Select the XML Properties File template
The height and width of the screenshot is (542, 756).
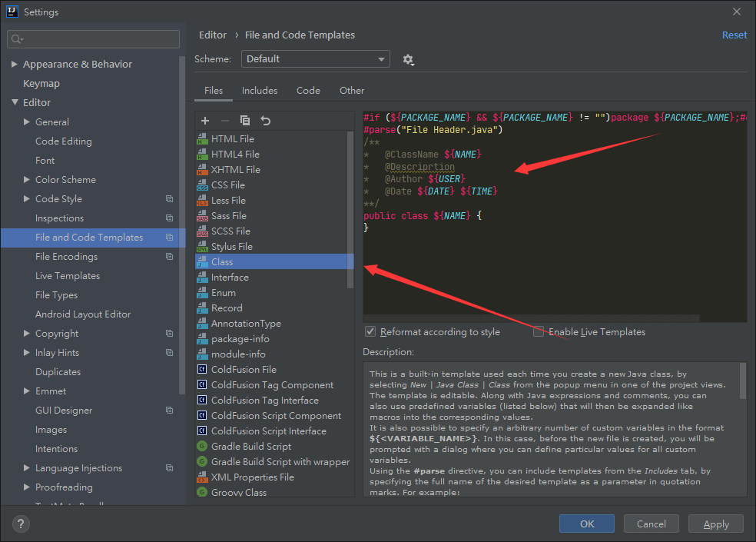point(252,477)
